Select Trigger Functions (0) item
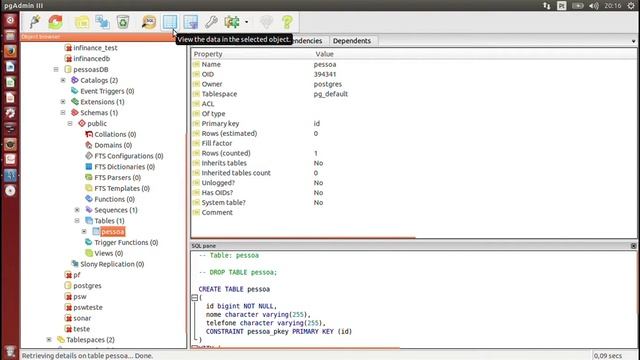The width and height of the screenshot is (640, 360). [126, 242]
